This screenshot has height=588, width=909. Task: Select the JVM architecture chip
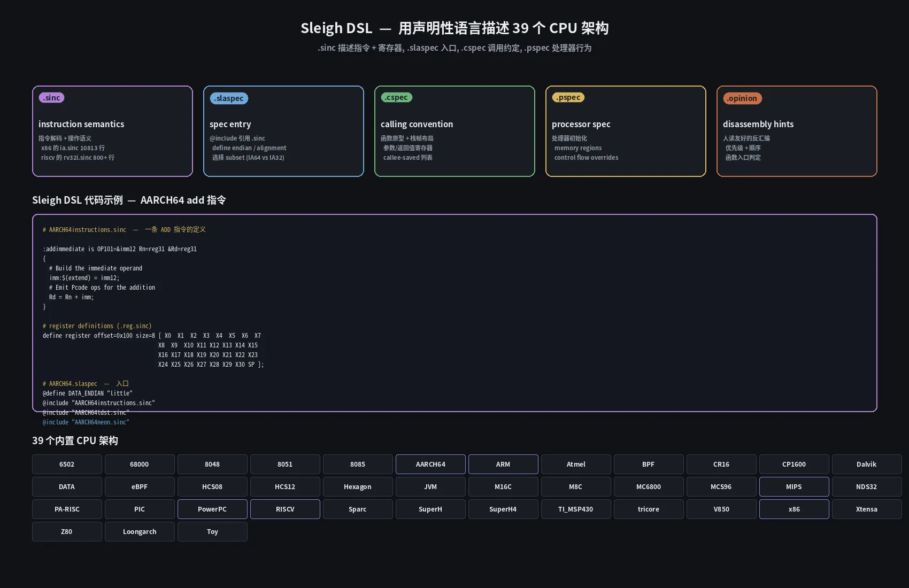(430, 486)
